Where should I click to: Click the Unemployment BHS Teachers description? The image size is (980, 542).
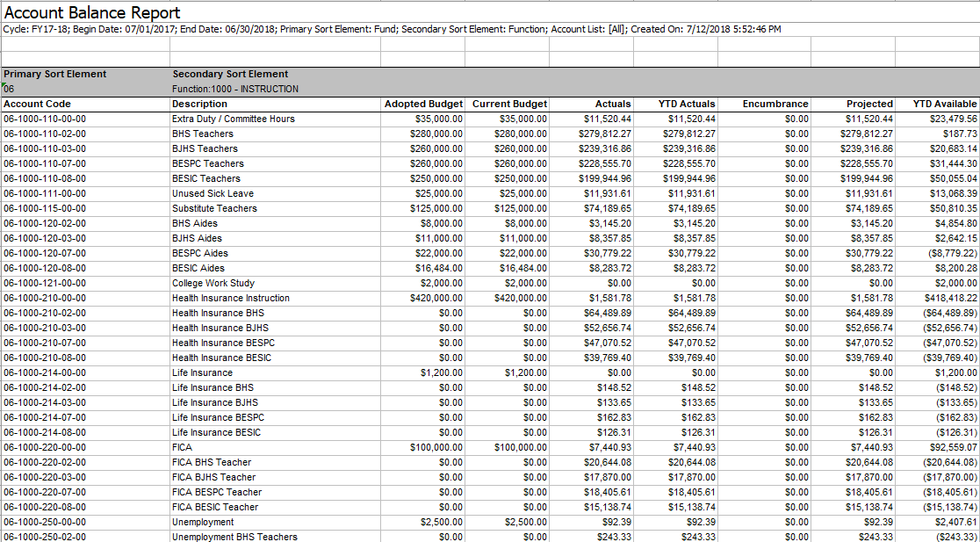pos(235,537)
